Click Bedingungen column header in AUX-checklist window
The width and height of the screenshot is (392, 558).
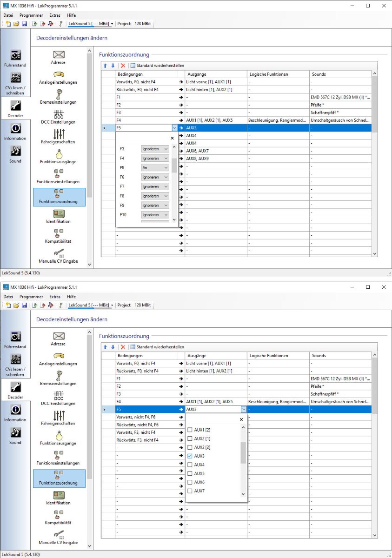(x=146, y=356)
